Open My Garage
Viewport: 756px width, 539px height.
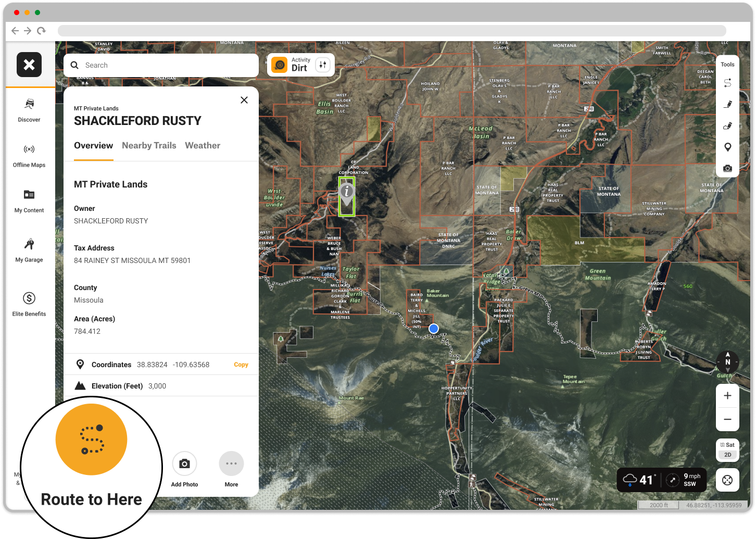(29, 250)
